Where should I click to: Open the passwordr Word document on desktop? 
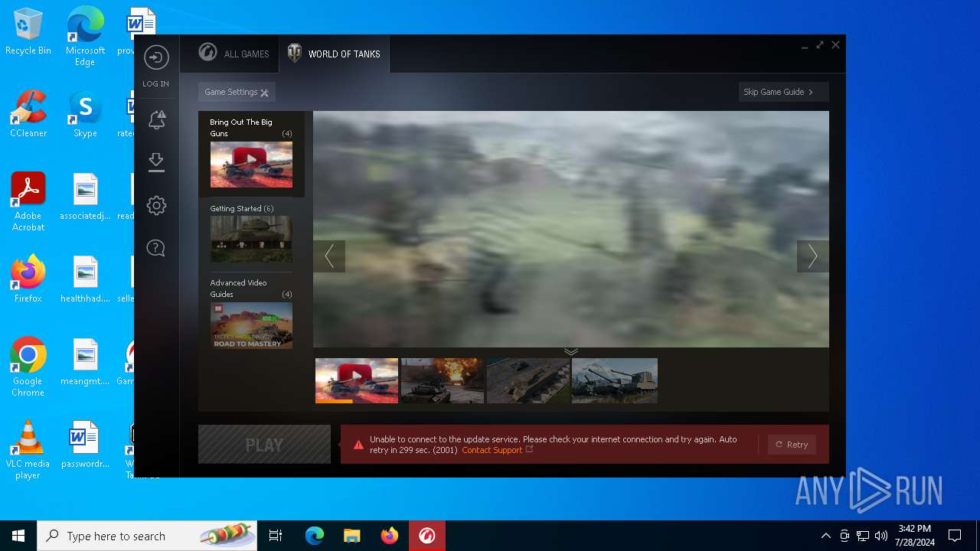tap(85, 445)
